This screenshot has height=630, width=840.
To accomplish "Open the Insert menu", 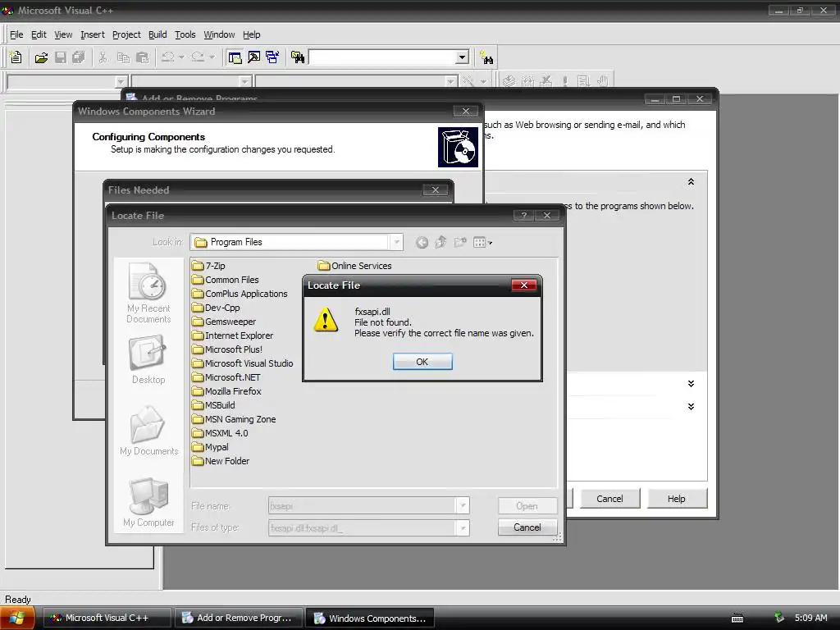I will click(x=93, y=34).
